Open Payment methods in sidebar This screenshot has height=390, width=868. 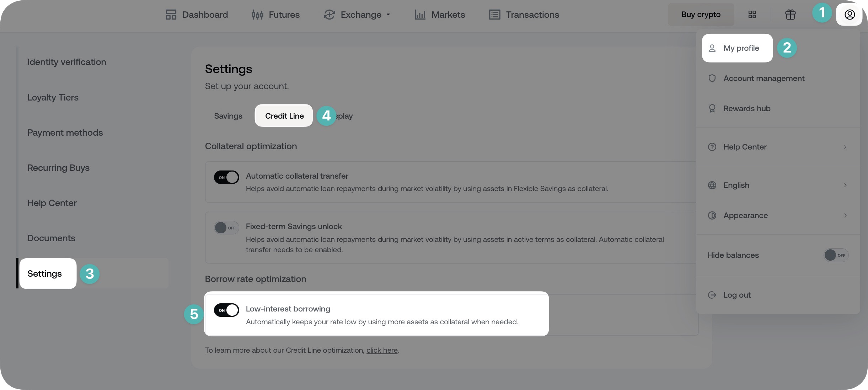coord(65,132)
